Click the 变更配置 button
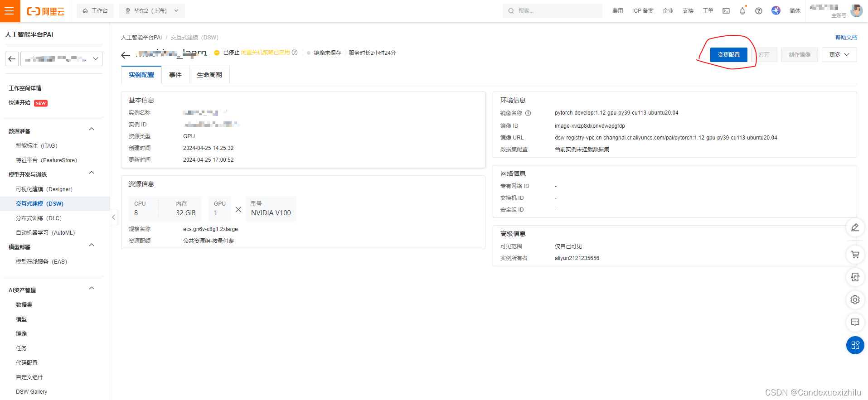 point(729,55)
